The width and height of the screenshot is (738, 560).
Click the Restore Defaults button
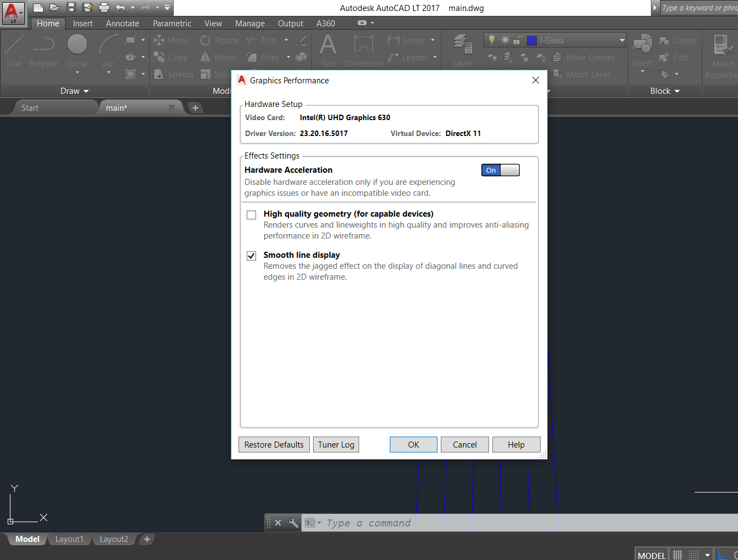click(274, 444)
